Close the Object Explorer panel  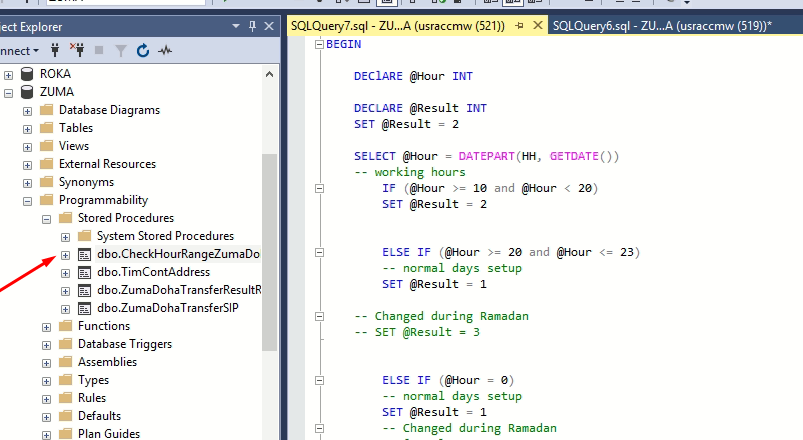[267, 25]
